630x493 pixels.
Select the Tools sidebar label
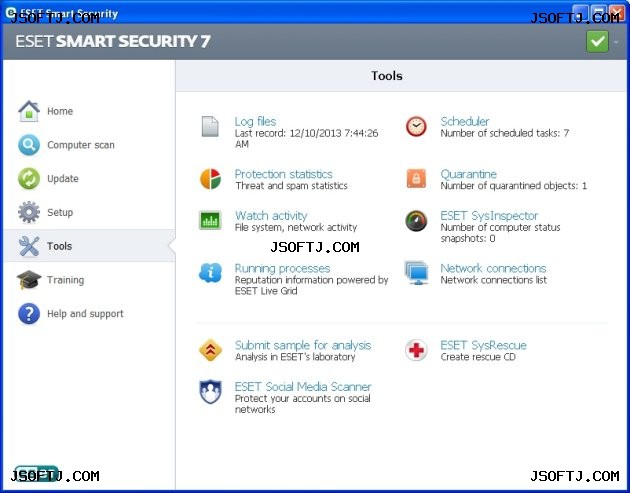tap(59, 246)
